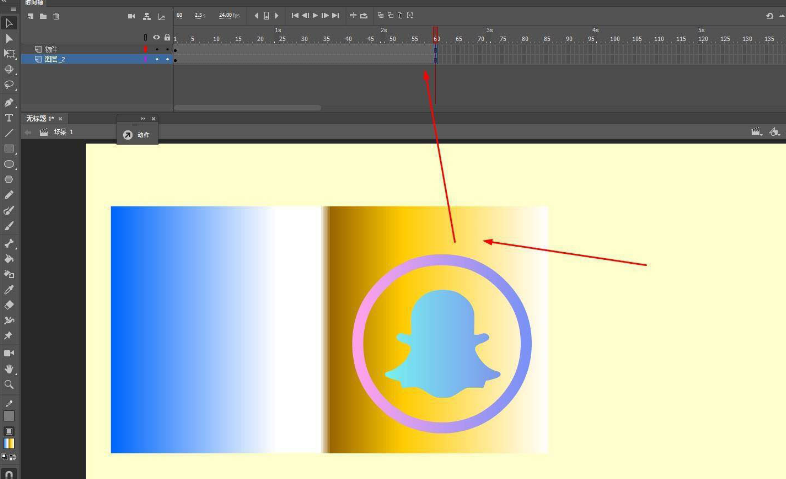Select the Camera tool in toolbox
Image resolution: width=786 pixels, height=479 pixels.
point(9,353)
